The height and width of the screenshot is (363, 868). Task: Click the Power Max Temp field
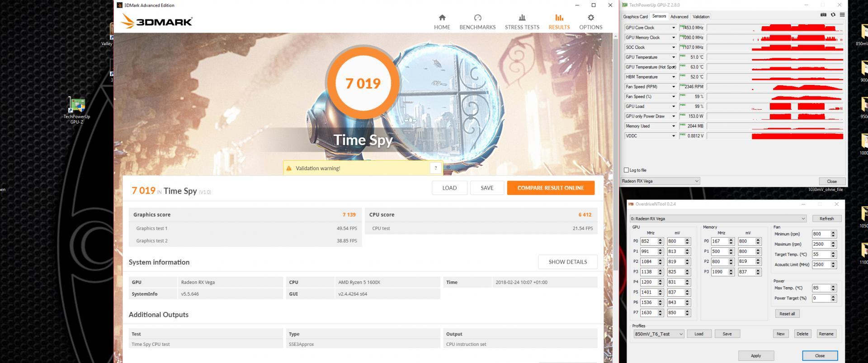tap(821, 288)
